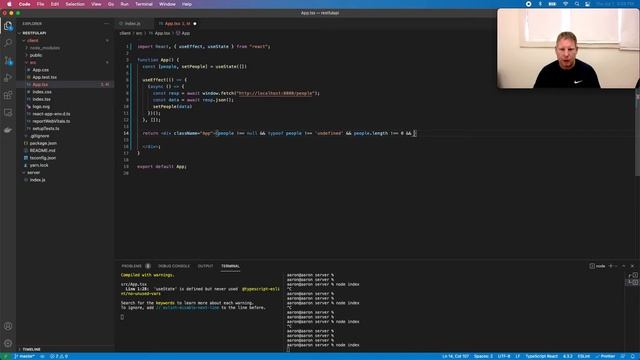The image size is (640, 360).
Task: Open the Docker view in activity bar
Action: click(x=8, y=130)
